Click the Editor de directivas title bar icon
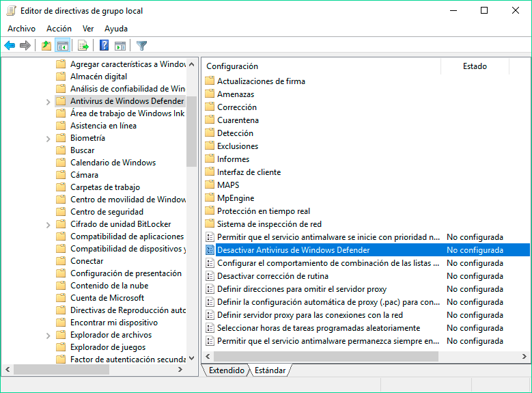Screen dimensions: 532x393 12,11
